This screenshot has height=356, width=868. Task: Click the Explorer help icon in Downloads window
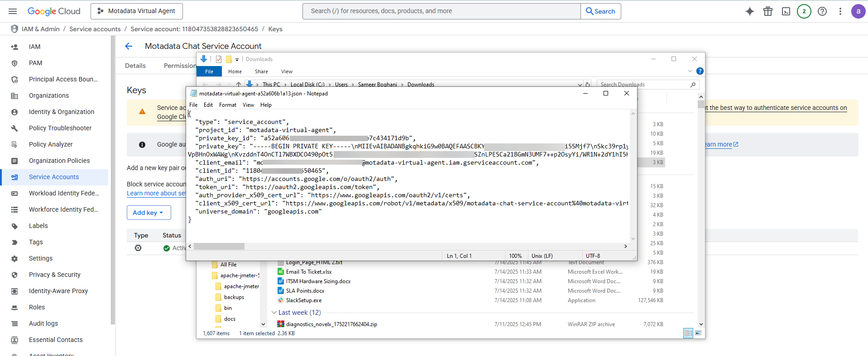[700, 71]
